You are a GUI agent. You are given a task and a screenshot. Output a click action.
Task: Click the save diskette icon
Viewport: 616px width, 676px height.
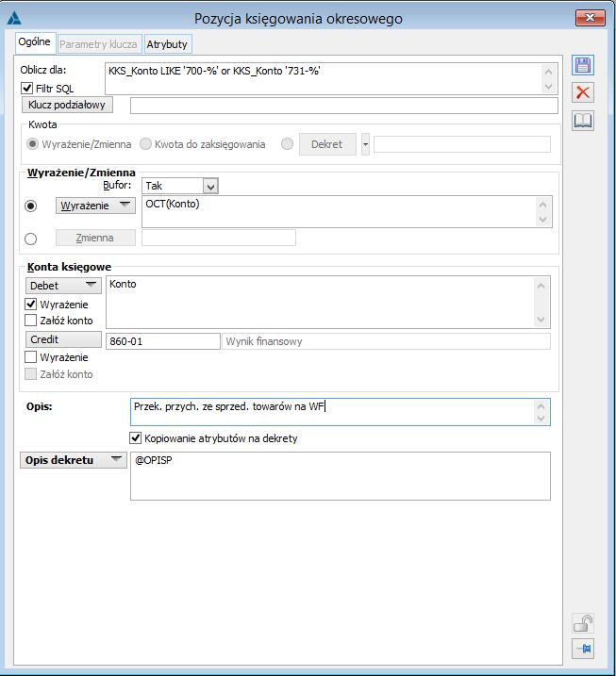click(583, 66)
